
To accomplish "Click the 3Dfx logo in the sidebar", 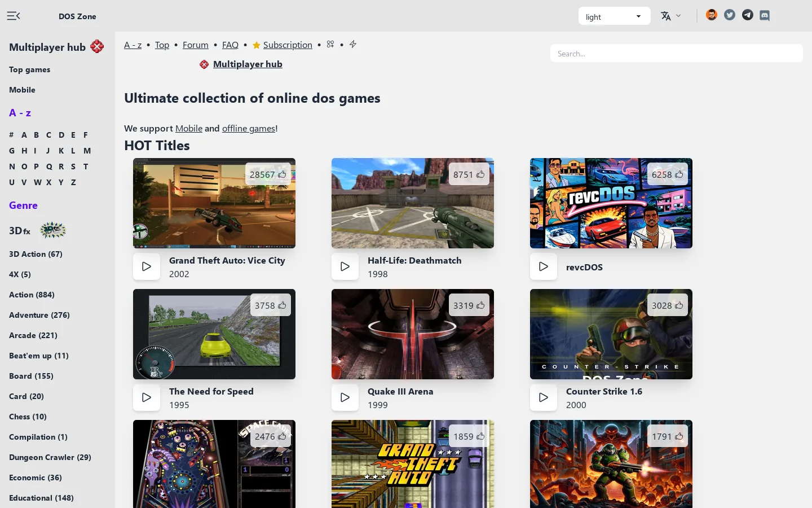I will 53,230.
